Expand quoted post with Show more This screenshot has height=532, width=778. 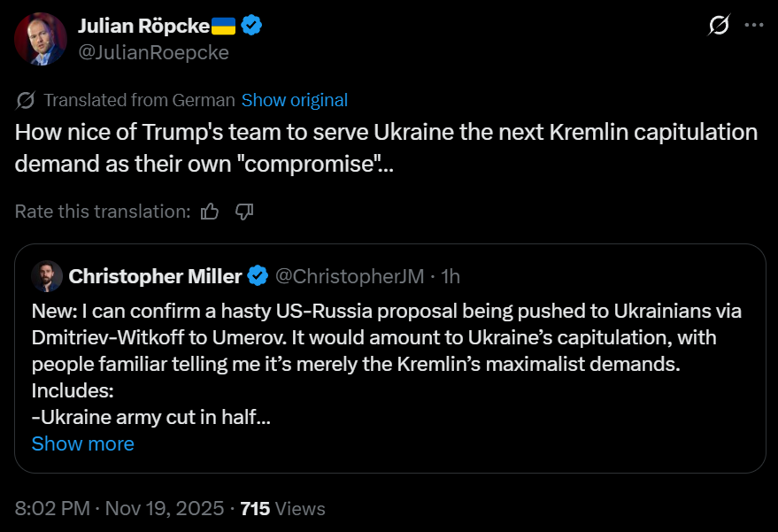click(x=83, y=443)
